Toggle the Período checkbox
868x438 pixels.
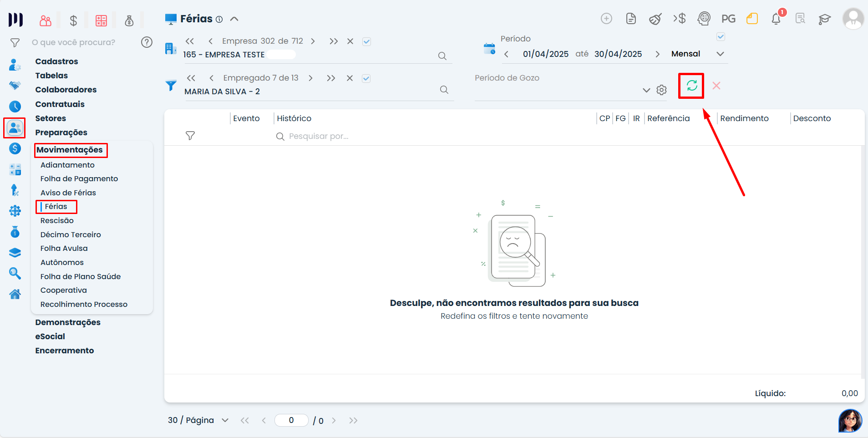pyautogui.click(x=721, y=36)
